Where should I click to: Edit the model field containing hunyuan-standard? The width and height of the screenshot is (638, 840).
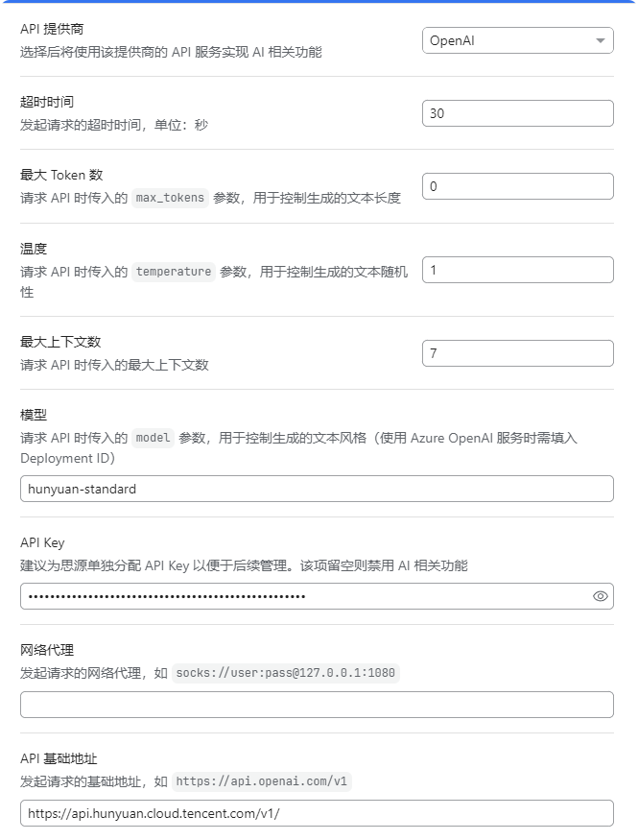pos(319,489)
